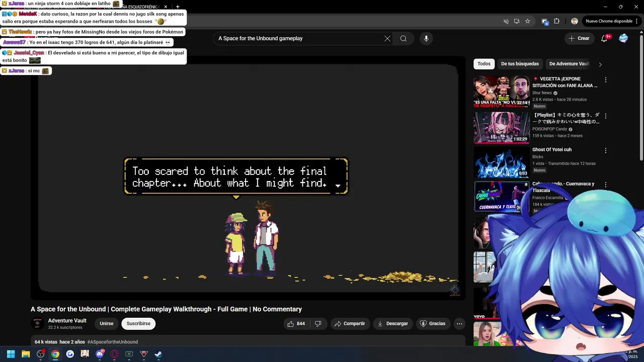The height and width of the screenshot is (362, 644).
Task: Click the Chrome icon in the taskbar
Action: pos(55,354)
